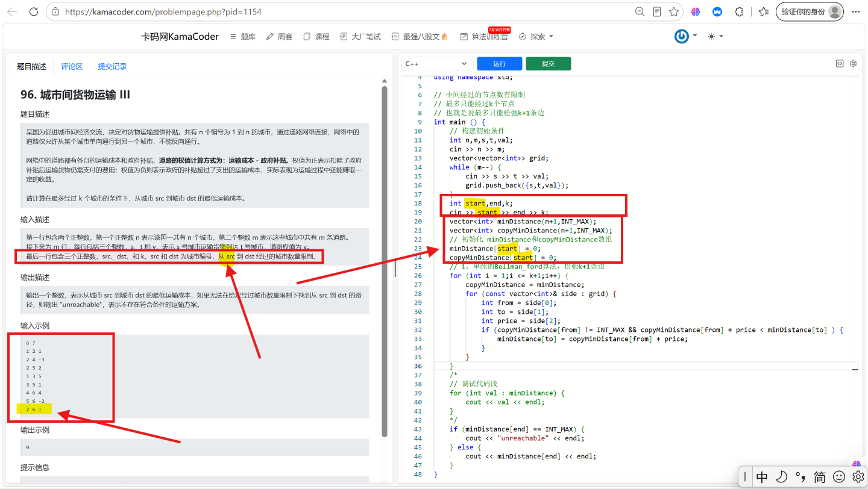The image size is (868, 489).
Task: Toggle the code panel expand icon
Action: click(x=839, y=63)
